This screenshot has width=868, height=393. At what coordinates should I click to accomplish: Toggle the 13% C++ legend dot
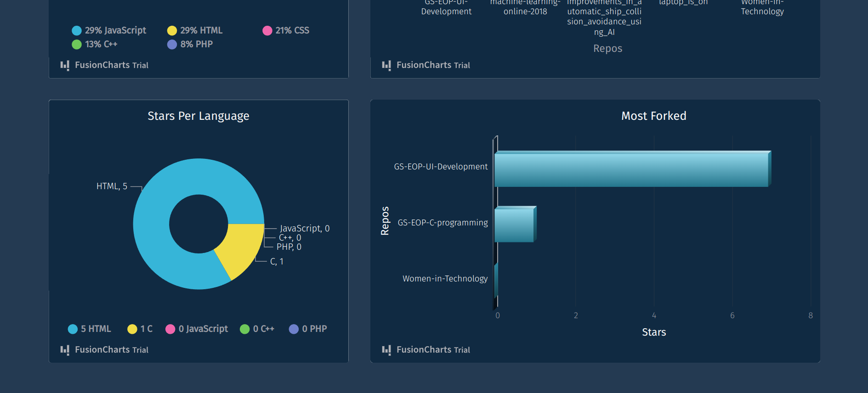(x=77, y=45)
